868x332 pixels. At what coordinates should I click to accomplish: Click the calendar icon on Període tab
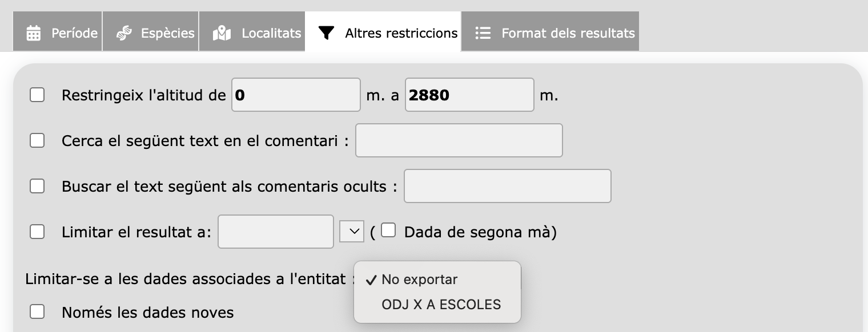34,33
